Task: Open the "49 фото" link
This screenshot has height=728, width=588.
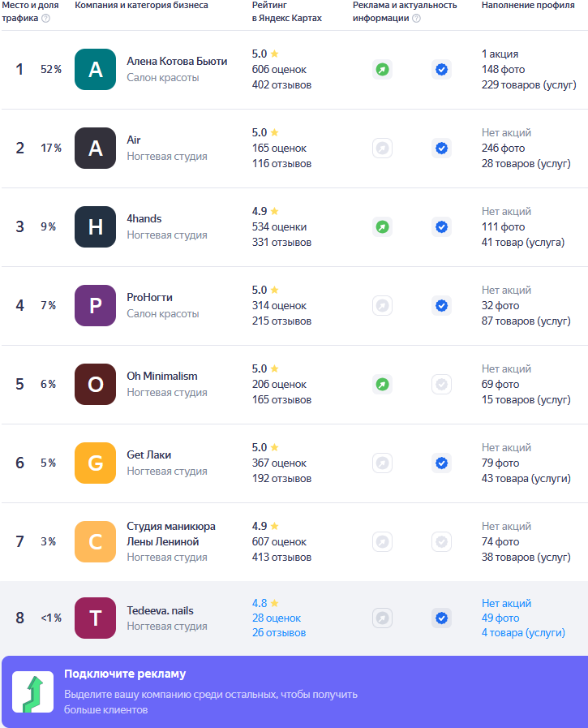Action: tap(500, 618)
